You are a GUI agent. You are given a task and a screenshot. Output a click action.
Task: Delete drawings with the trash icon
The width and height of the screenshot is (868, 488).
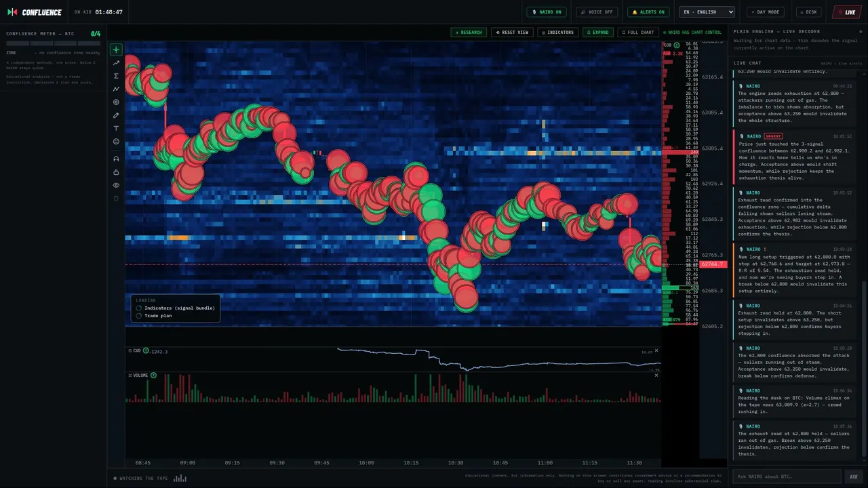click(x=116, y=199)
